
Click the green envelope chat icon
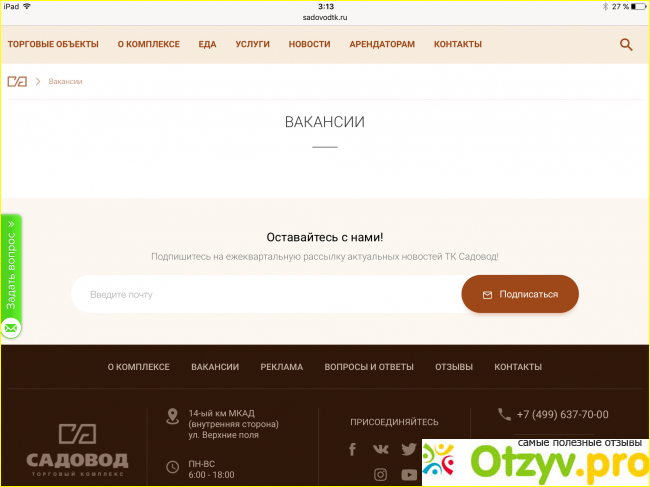[x=11, y=327]
